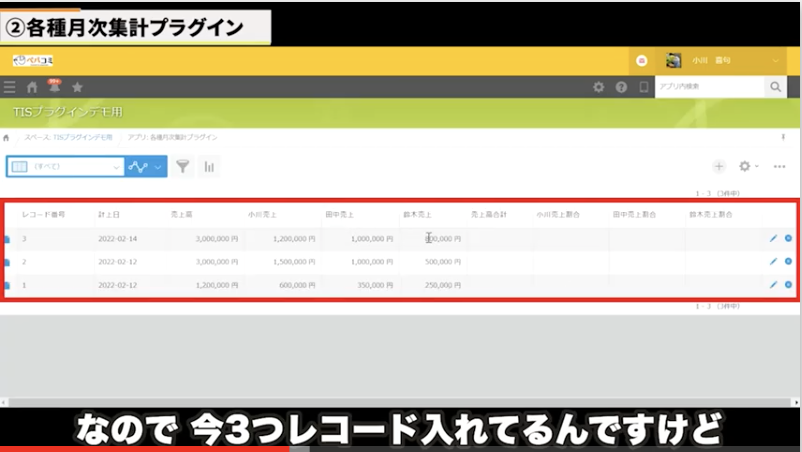This screenshot has width=802, height=452.
Task: Go to portal via dark toolbar home icon
Action: point(32,87)
